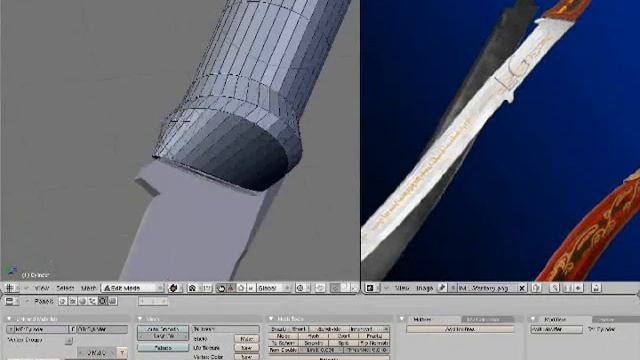Open the Innervert subdivide dropdown
The height and width of the screenshot is (360, 640).
coord(369,329)
